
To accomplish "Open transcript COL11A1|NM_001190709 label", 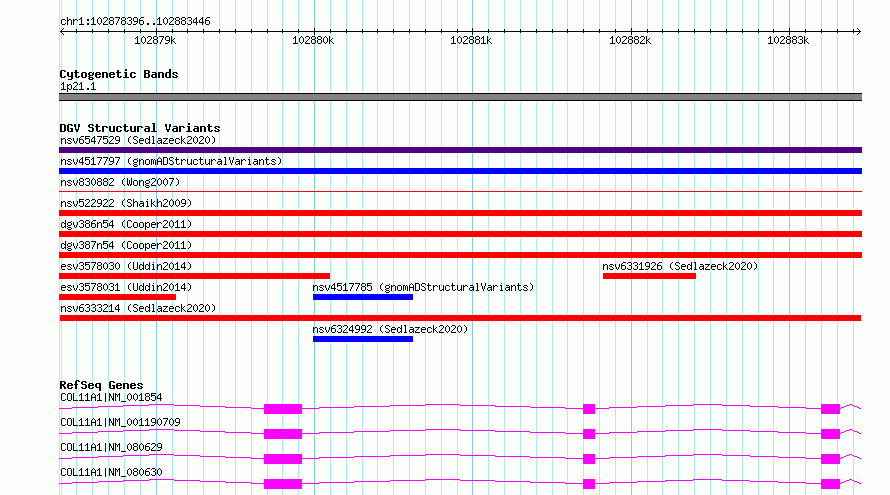I will point(120,422).
